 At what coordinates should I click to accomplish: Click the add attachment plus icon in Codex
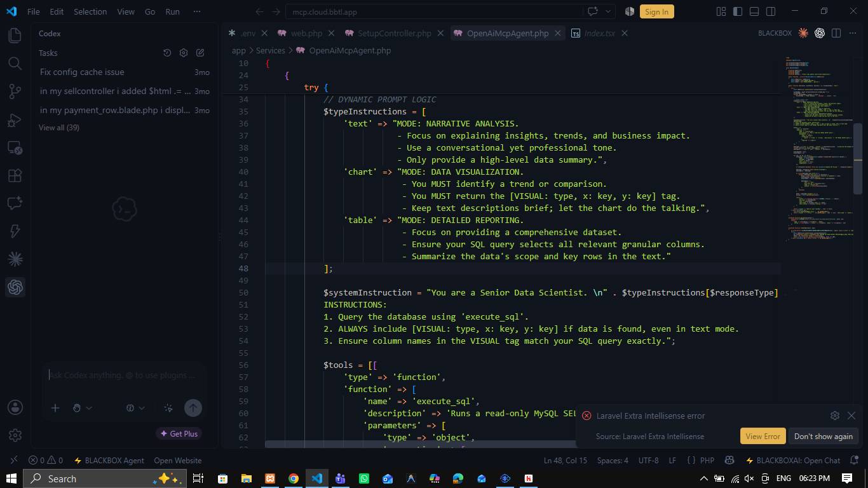(x=55, y=408)
